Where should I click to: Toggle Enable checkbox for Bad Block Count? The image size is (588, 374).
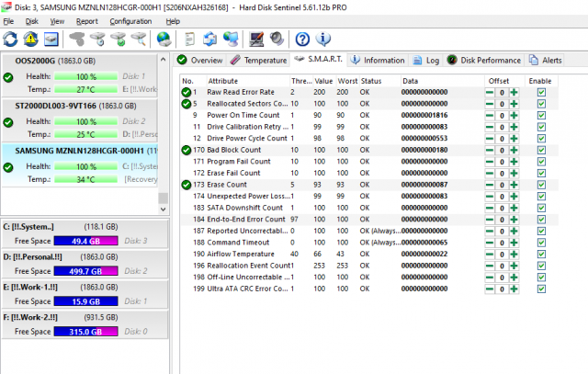(541, 150)
